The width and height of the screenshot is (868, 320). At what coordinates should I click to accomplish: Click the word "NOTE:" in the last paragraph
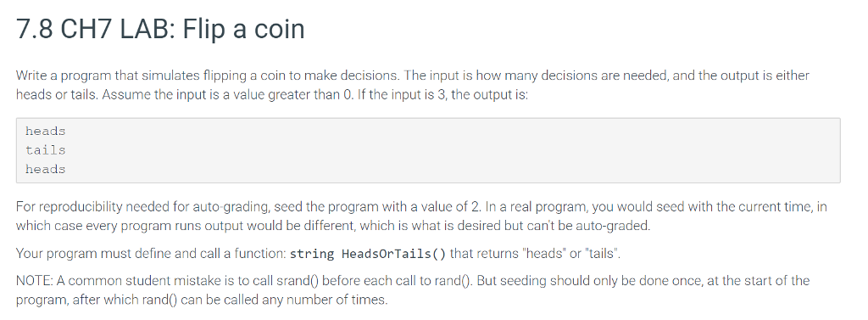pos(34,281)
